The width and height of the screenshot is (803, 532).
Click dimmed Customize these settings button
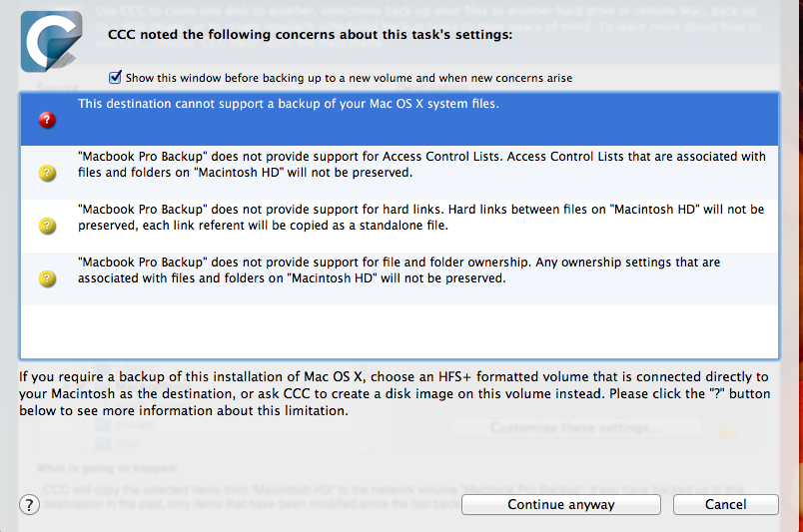click(x=575, y=428)
